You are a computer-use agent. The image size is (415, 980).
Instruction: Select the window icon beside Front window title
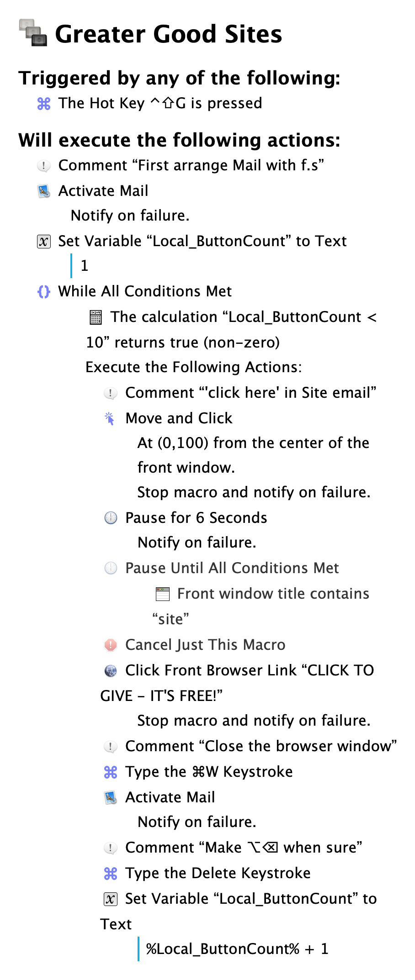[163, 594]
